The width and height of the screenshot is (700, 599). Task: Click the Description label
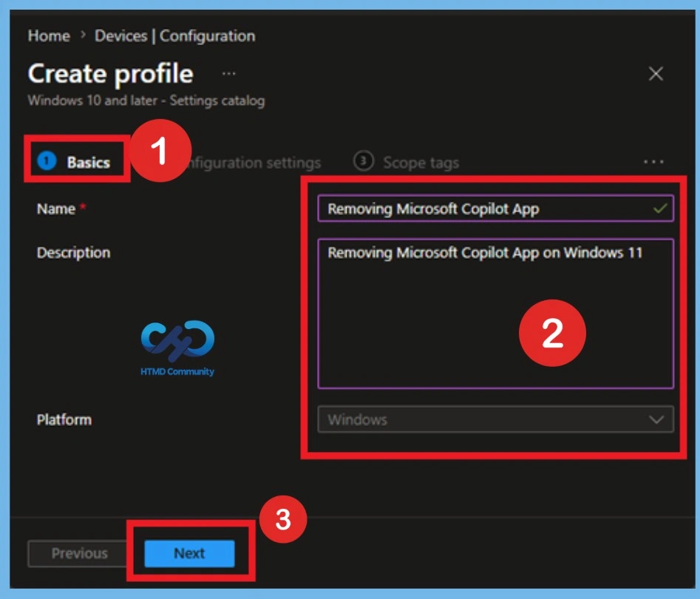(x=74, y=253)
